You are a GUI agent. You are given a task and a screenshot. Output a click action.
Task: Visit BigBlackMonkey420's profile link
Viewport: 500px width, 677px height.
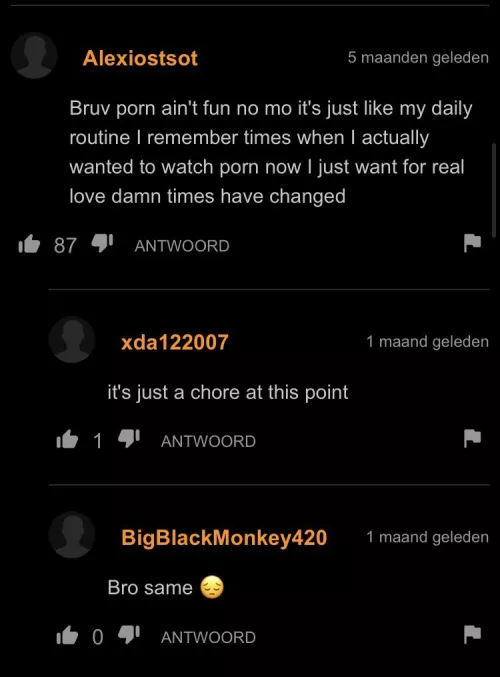(x=224, y=538)
